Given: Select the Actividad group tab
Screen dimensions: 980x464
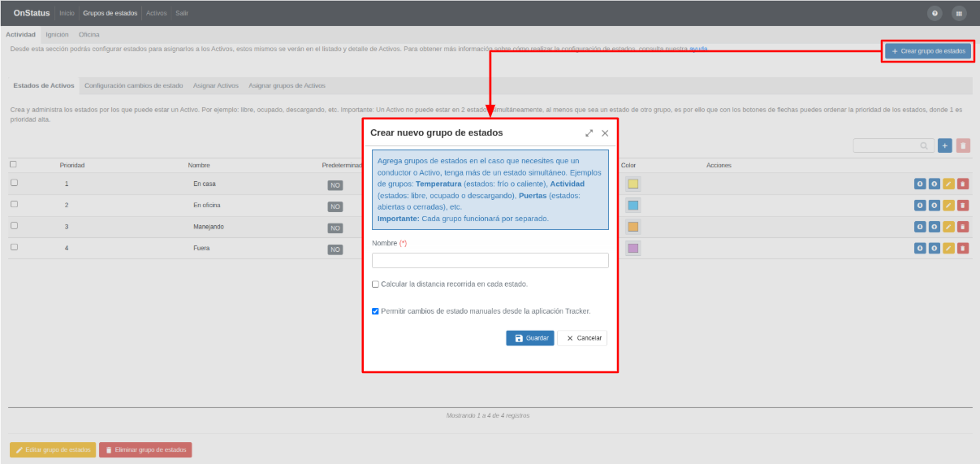Looking at the screenshot, I should point(20,35).
